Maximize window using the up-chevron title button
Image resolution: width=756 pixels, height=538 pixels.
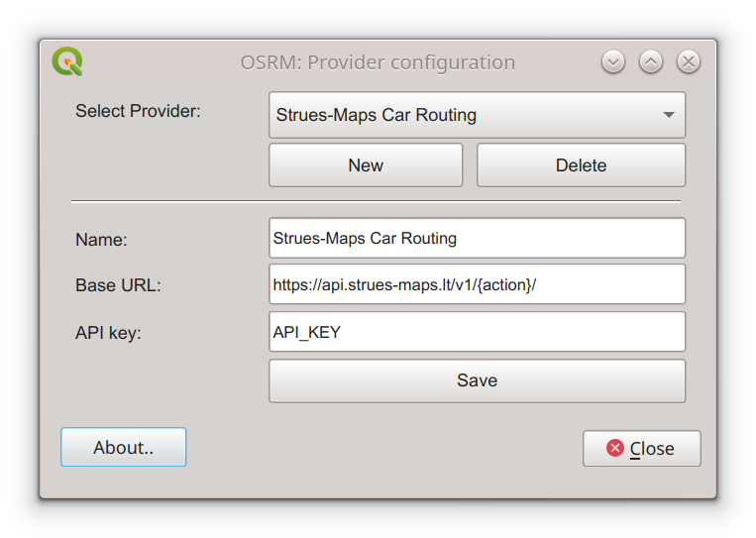[x=651, y=61]
